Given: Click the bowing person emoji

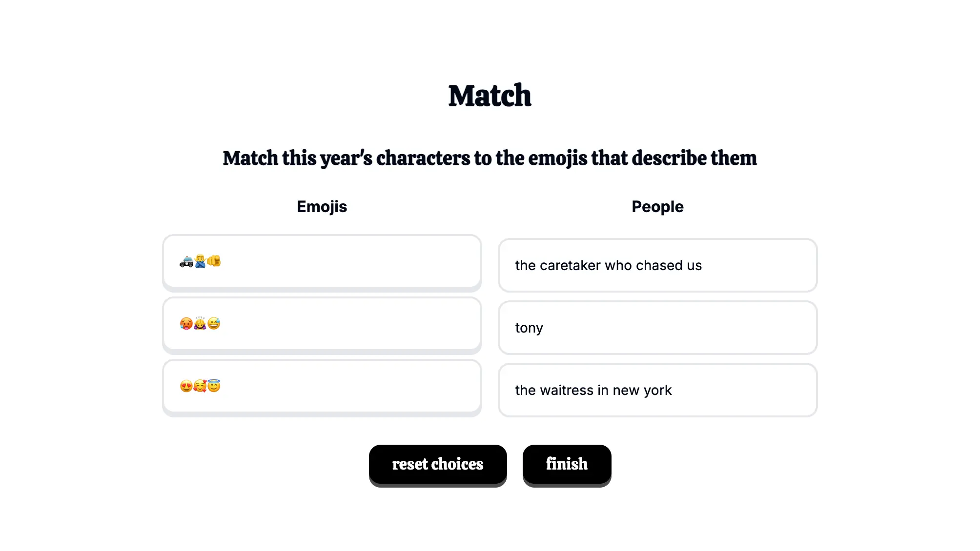Looking at the screenshot, I should tap(200, 323).
